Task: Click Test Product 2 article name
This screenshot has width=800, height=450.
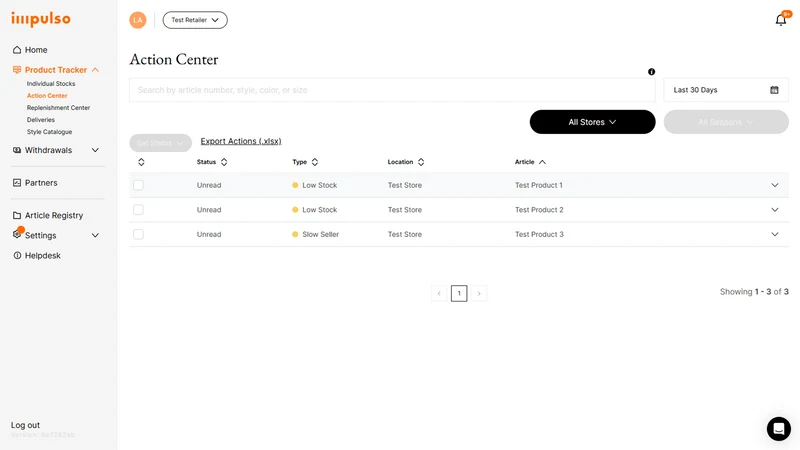Action: pyautogui.click(x=539, y=210)
